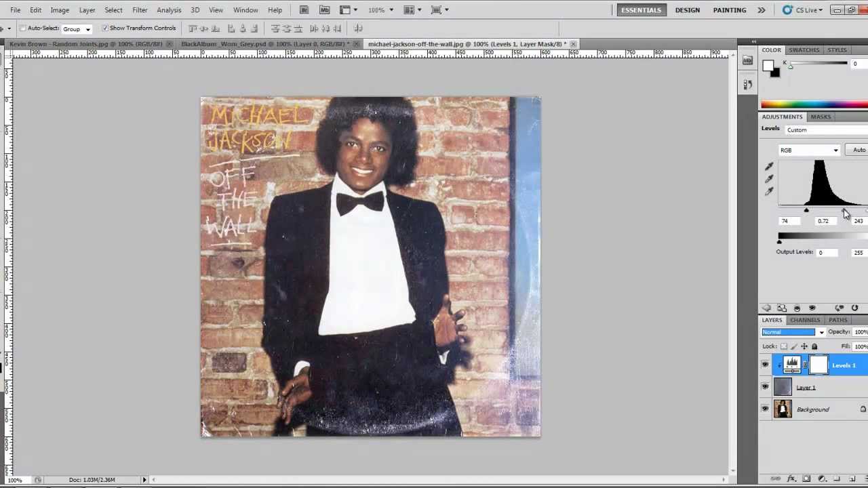Image resolution: width=868 pixels, height=488 pixels.
Task: Click the clip to layer icon
Action: pyautogui.click(x=797, y=308)
